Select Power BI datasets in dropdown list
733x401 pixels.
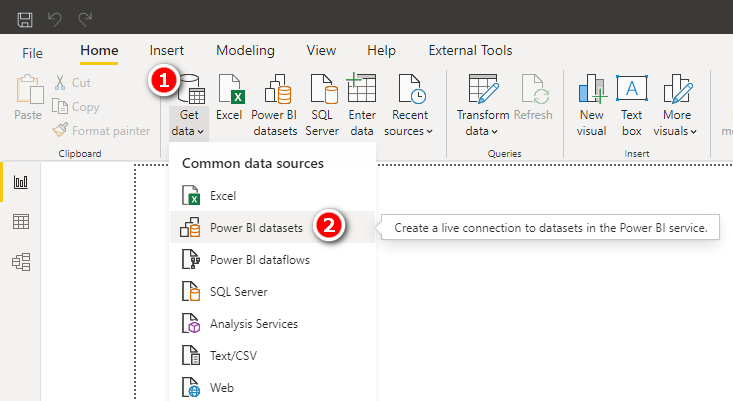click(x=273, y=228)
